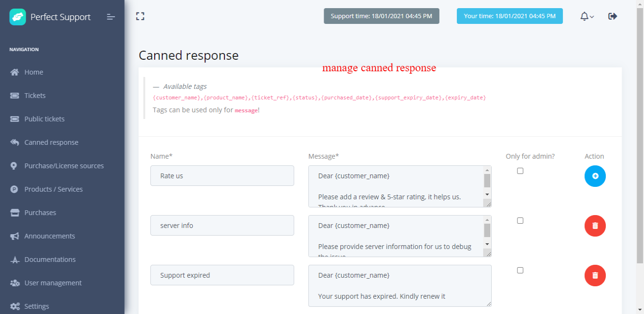Click the Your time button
Screen dimensions: 644x314
pyautogui.click(x=509, y=16)
